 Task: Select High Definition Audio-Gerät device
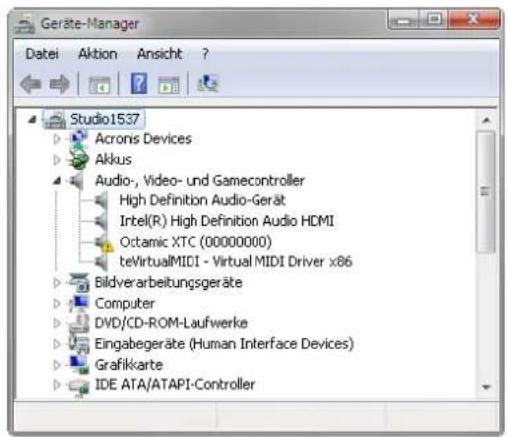[203, 200]
